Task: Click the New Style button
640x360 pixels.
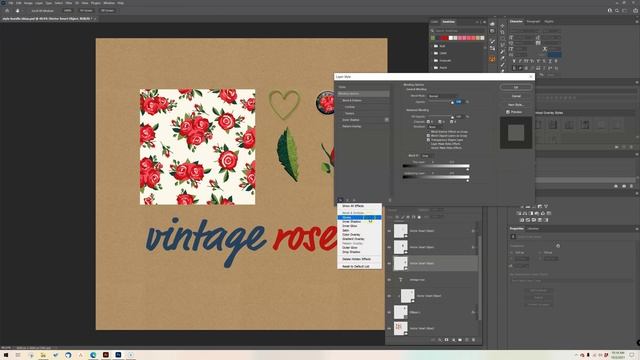Action: click(x=516, y=104)
